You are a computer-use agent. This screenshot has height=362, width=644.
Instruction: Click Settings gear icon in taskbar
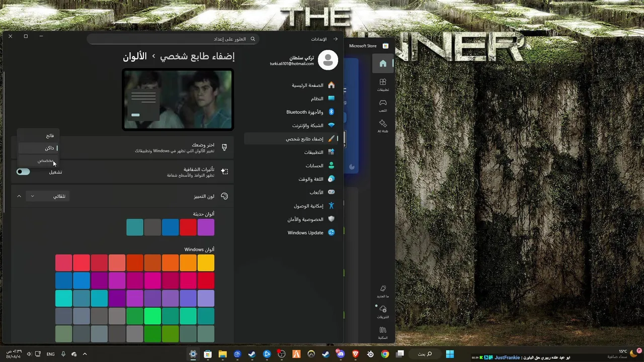[x=193, y=354]
